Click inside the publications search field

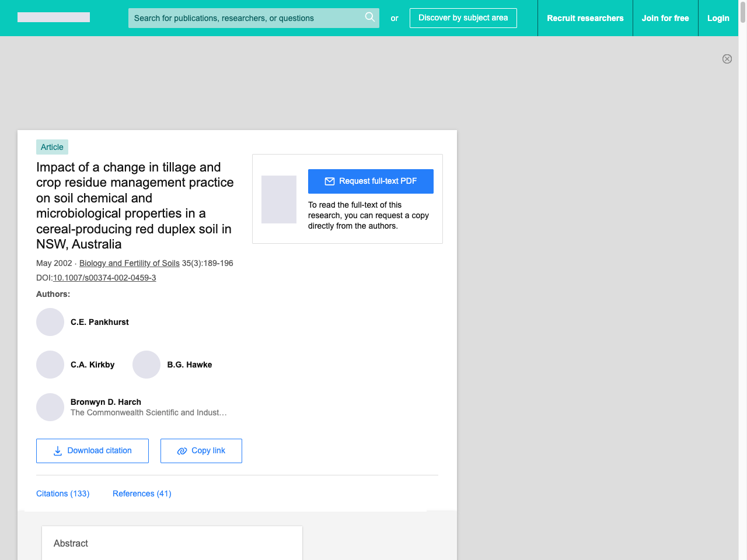[245, 18]
